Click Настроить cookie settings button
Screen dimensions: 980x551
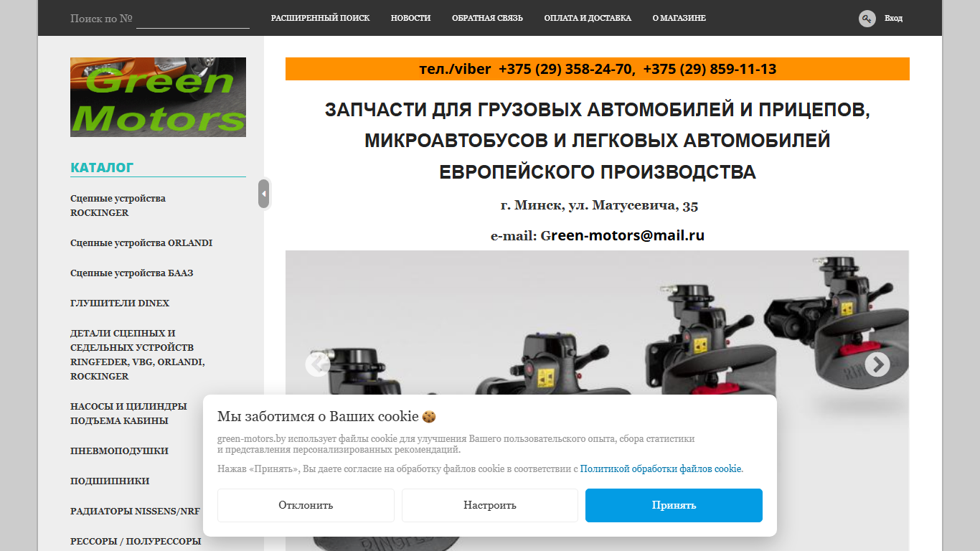point(490,505)
